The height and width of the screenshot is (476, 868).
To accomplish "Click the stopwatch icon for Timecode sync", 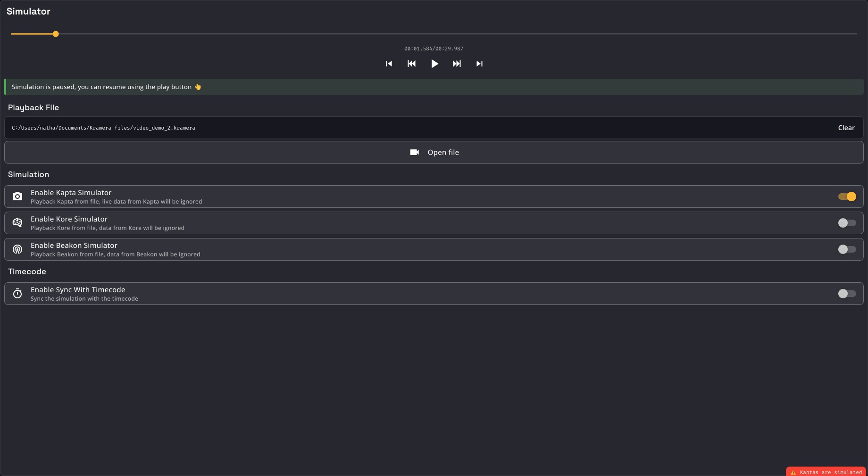I will tap(17, 294).
